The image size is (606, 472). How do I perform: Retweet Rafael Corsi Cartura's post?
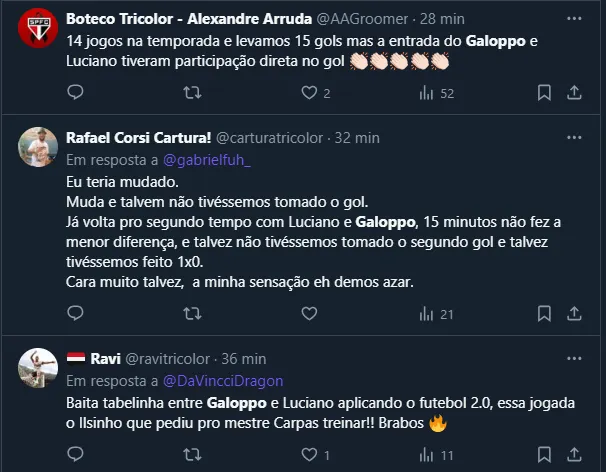193,314
